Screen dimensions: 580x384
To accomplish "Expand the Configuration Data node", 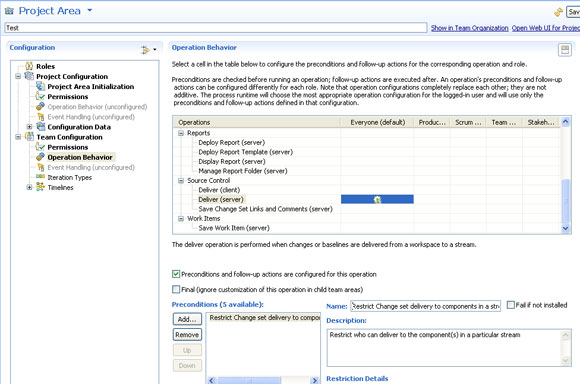I will pyautogui.click(x=29, y=127).
